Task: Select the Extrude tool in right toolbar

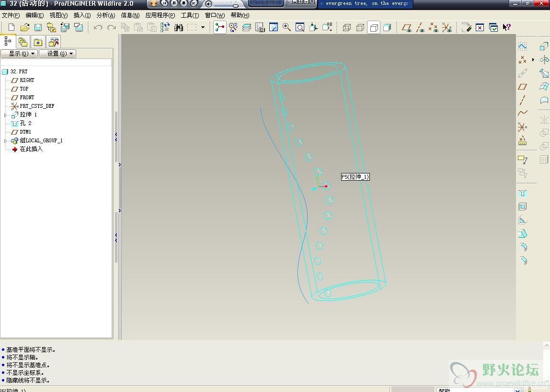Action: pos(544,46)
